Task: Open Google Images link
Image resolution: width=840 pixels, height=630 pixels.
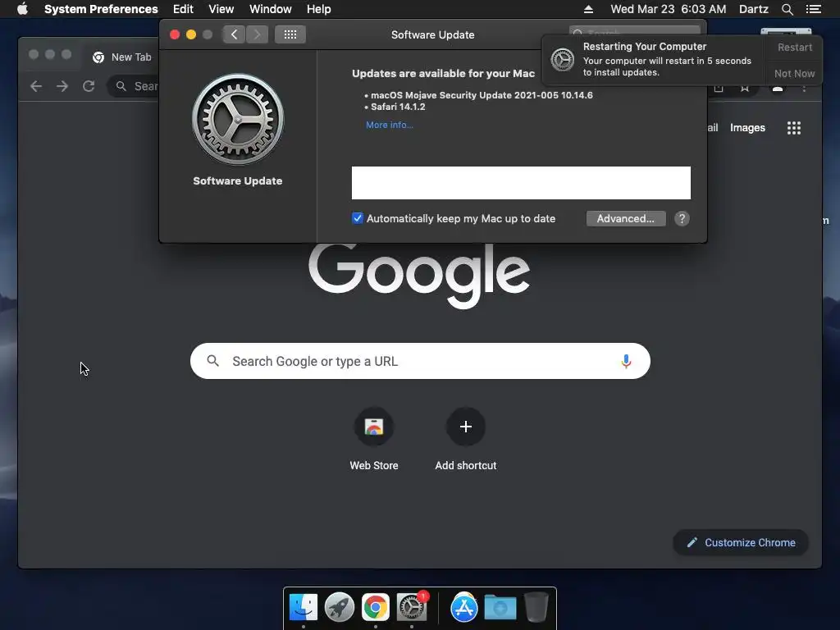Action: click(747, 127)
